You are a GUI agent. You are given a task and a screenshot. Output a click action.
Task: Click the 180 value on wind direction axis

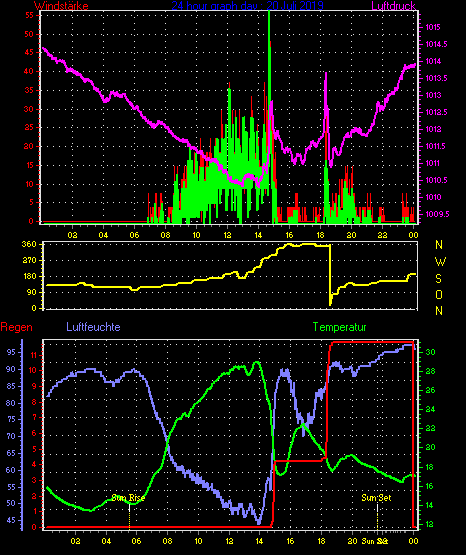click(x=29, y=276)
